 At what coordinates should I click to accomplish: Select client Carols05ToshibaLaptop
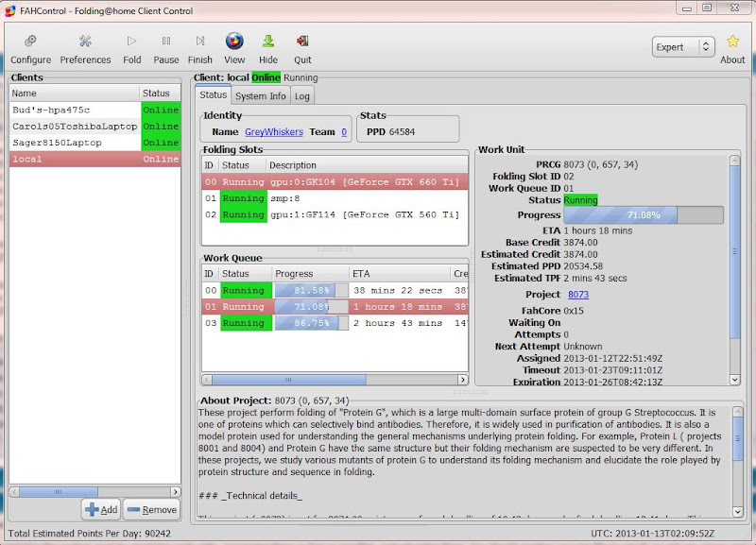[x=95, y=127]
